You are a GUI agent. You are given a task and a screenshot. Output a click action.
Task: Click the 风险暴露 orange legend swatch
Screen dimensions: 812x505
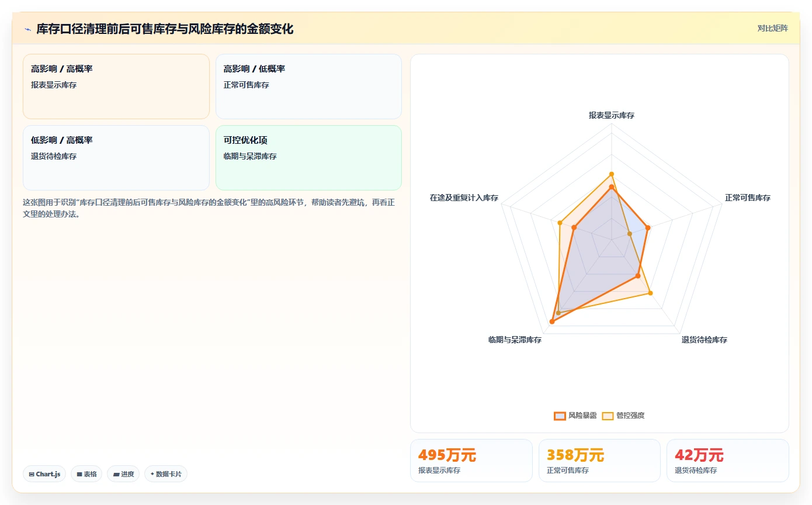[x=560, y=416]
